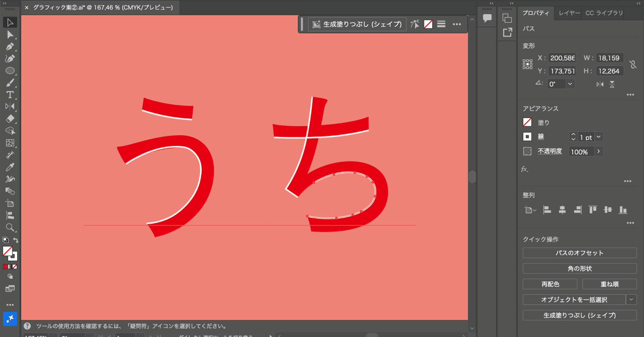
Task: Click the 塗り fill color swatch
Action: coord(527,122)
